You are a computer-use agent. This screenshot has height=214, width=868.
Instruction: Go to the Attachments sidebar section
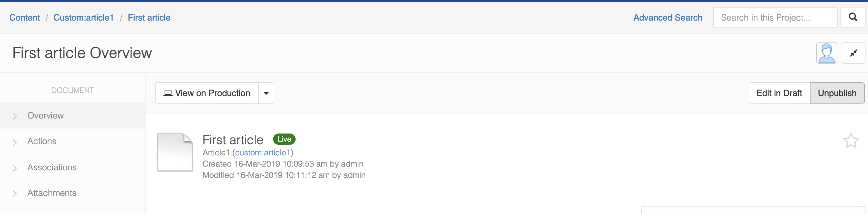point(52,193)
